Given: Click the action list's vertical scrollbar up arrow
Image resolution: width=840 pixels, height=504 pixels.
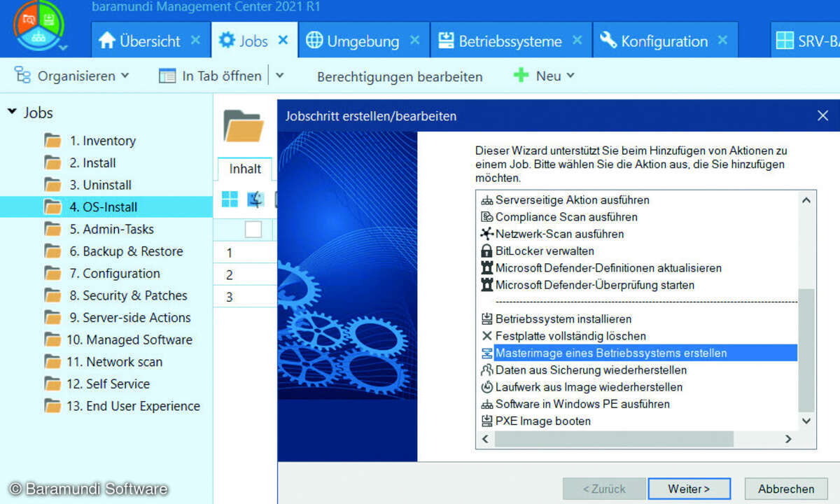Looking at the screenshot, I should pos(806,201).
